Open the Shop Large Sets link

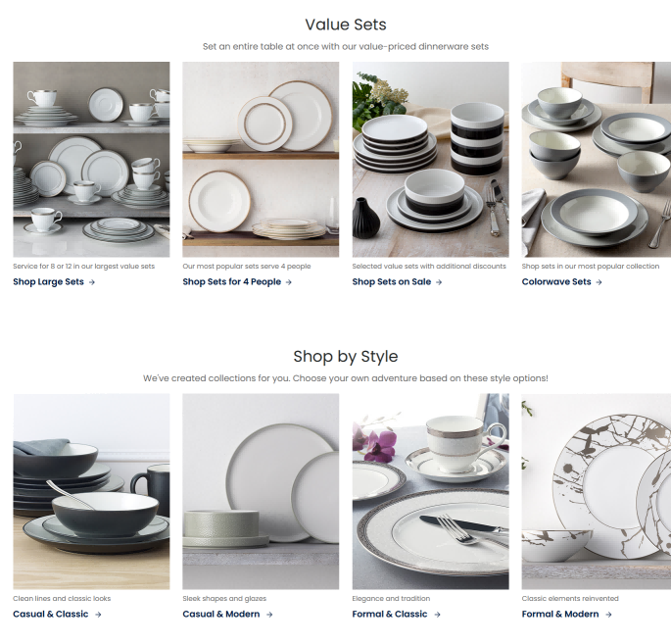48,281
